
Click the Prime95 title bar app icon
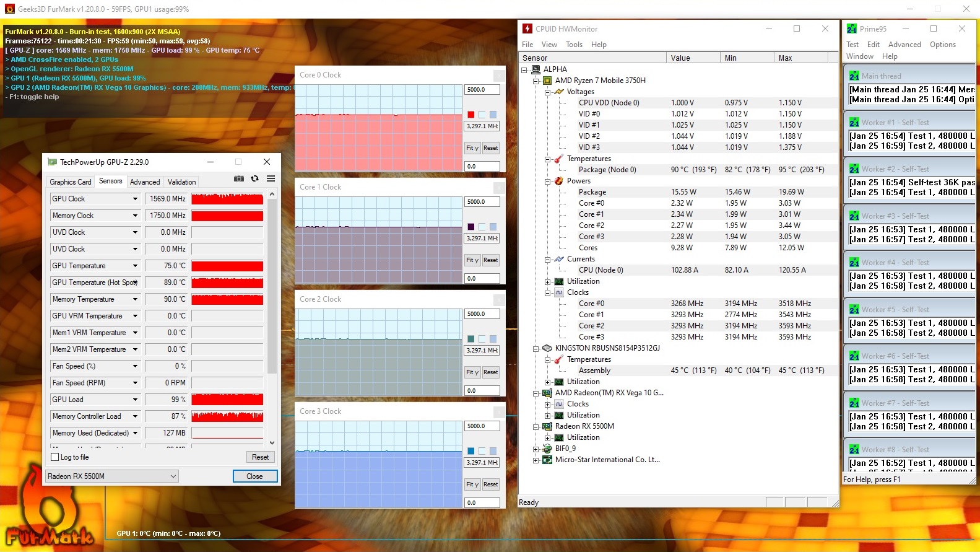(852, 28)
